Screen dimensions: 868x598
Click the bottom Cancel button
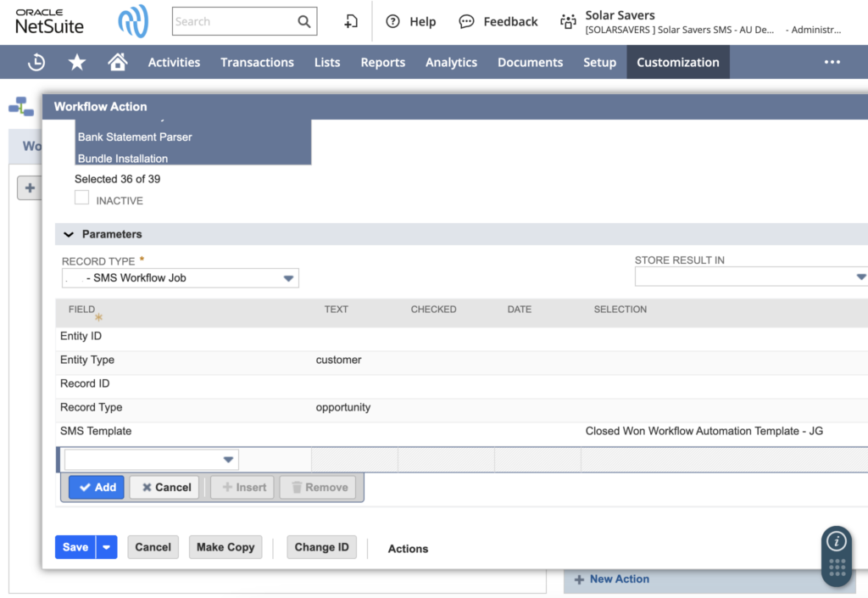tap(153, 547)
